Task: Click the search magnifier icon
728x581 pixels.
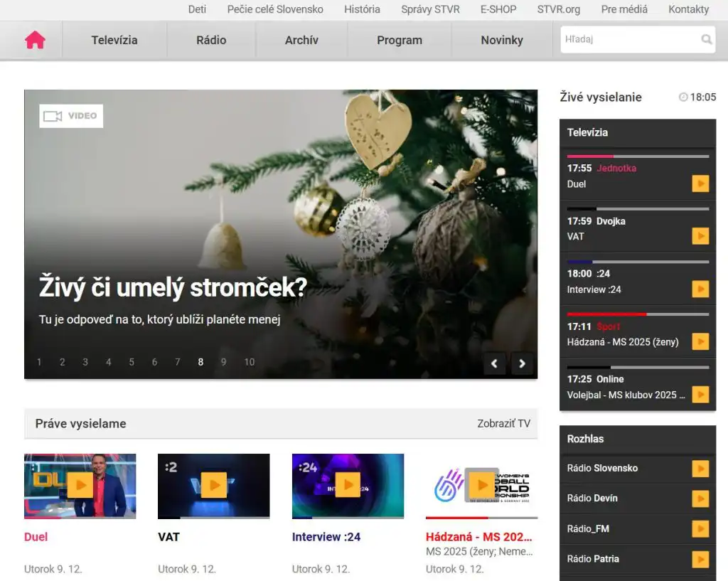Action: [x=706, y=40]
